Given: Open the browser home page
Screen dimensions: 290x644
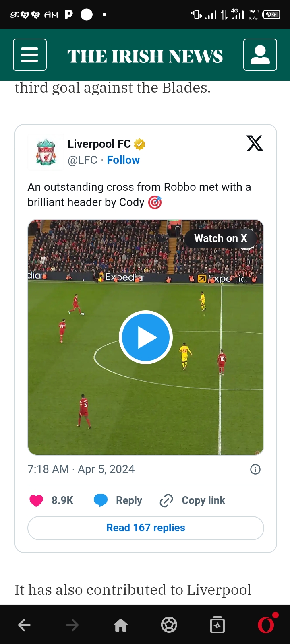Looking at the screenshot, I should pos(121,625).
